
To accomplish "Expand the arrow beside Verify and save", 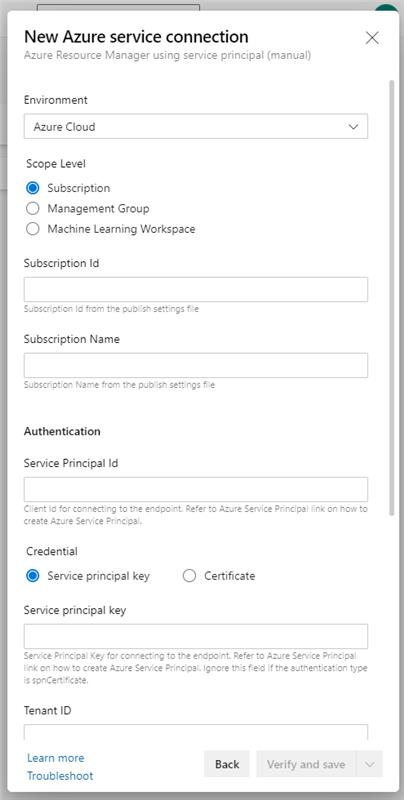I will (x=370, y=764).
